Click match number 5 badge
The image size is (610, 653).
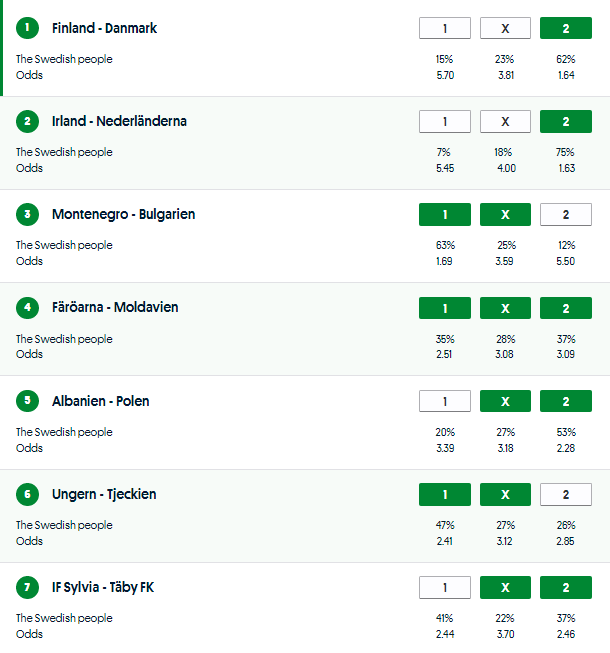pos(28,401)
